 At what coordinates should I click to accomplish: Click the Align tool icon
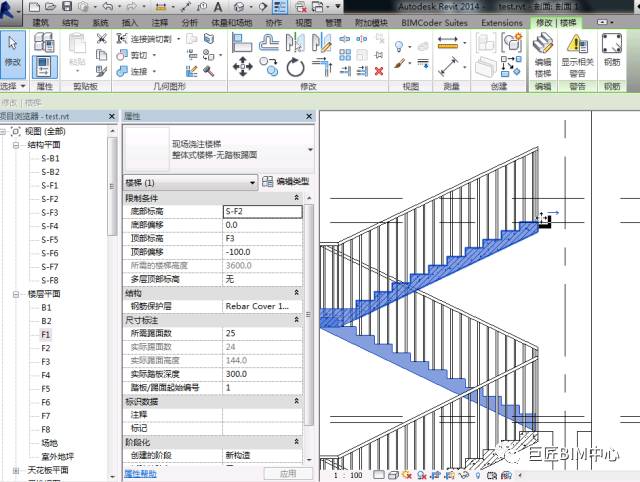(x=242, y=42)
